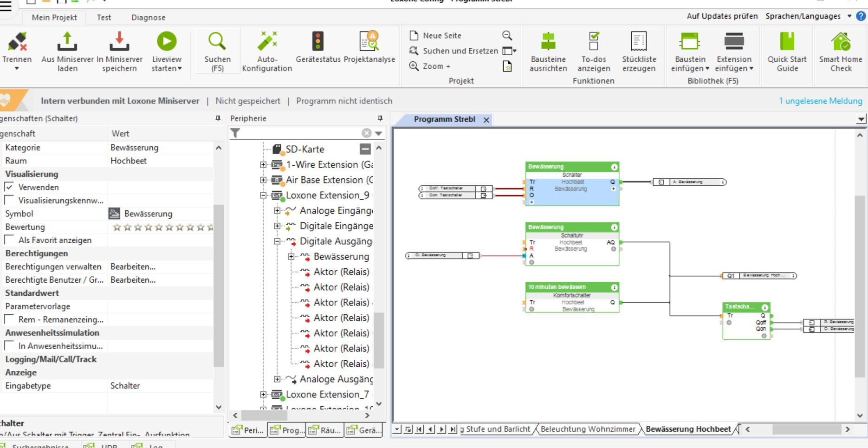Screen dimensions: 868x448
Task: Toggle Rem - Remanenzeingang checkbox
Action: pos(9,319)
